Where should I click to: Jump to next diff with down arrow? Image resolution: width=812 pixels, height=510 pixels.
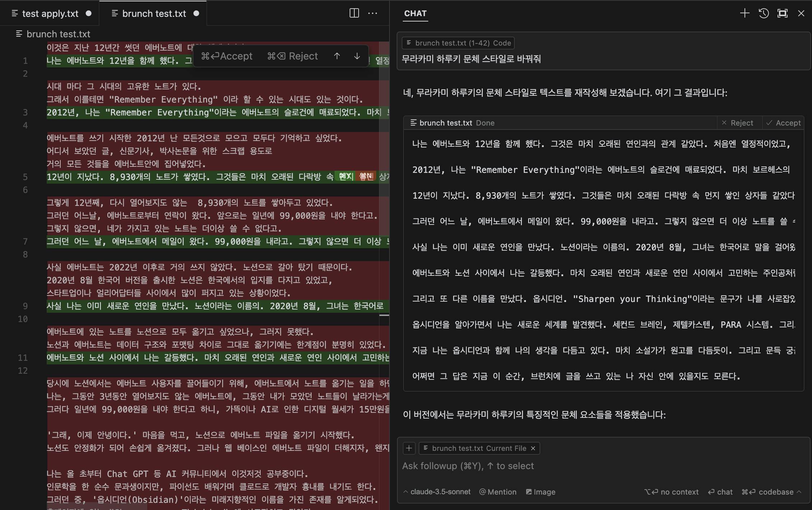pos(357,56)
